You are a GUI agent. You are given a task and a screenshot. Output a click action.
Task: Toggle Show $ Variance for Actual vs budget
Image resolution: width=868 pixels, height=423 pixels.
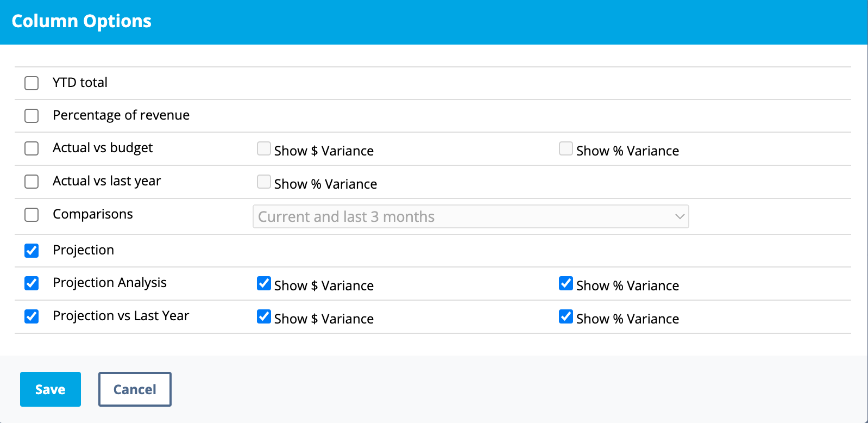click(264, 148)
